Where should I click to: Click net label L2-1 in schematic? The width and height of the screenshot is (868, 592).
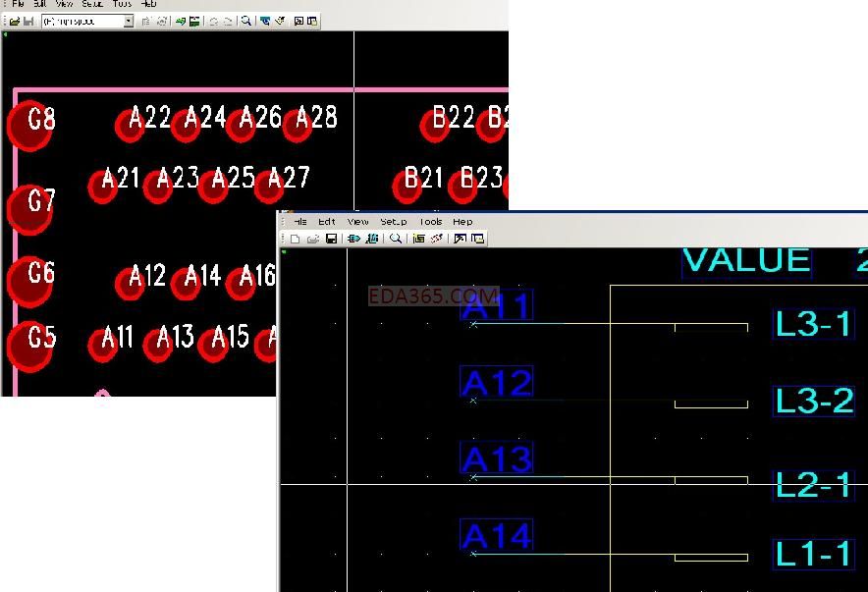click(x=814, y=485)
